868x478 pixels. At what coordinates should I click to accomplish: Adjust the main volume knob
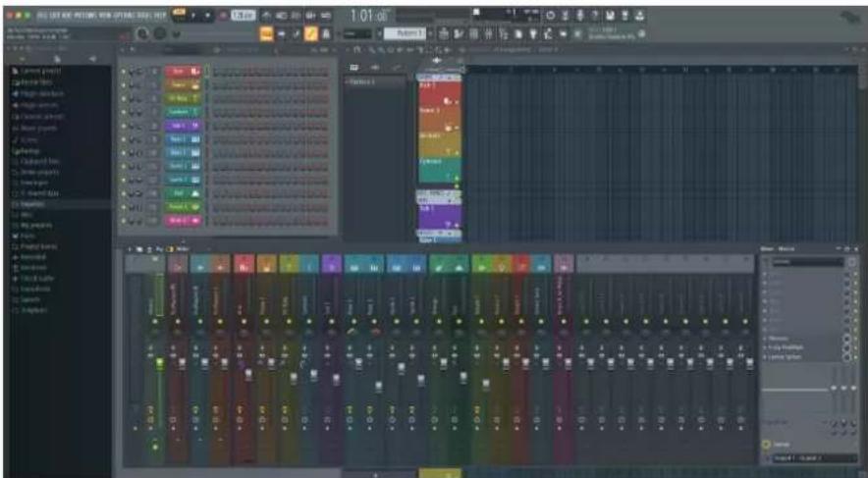[143, 33]
